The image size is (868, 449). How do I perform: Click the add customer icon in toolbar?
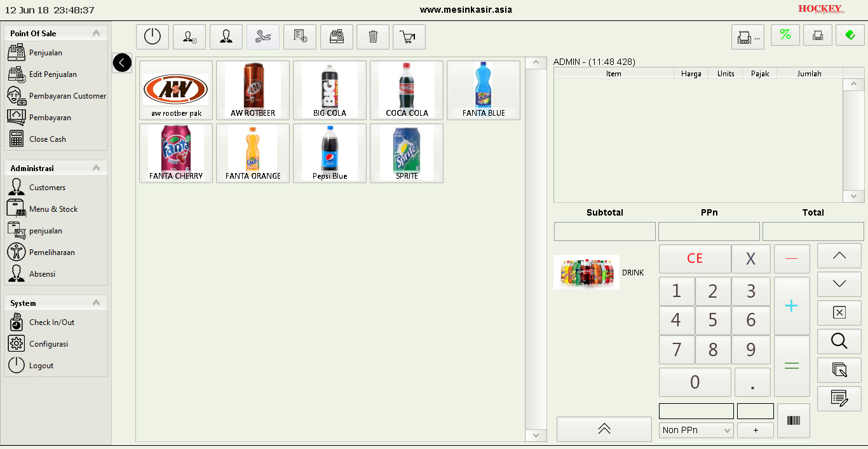tap(189, 37)
